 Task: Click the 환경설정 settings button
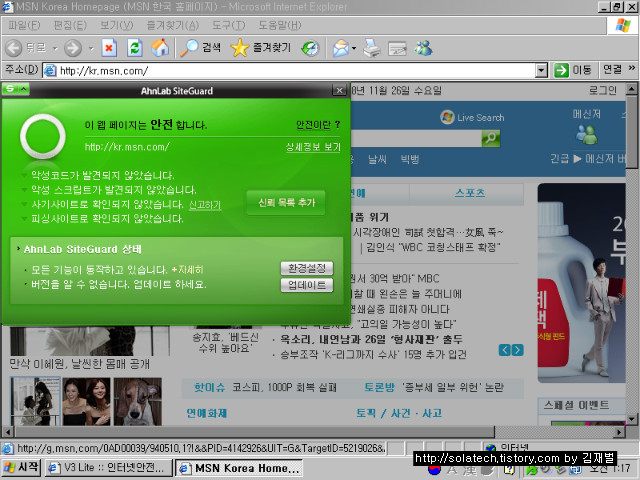pos(307,268)
